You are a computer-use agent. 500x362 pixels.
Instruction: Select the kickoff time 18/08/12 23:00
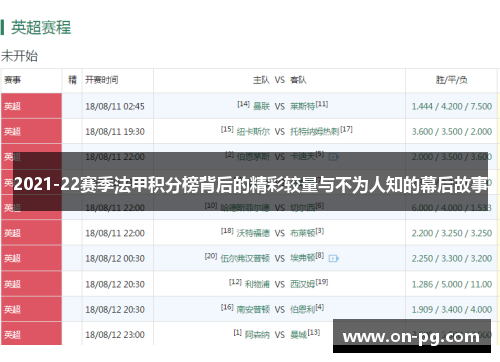115,335
